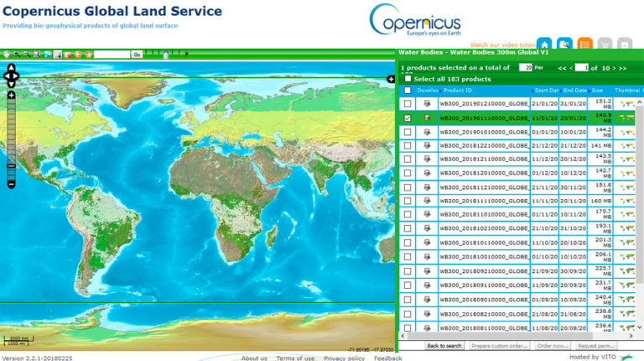Download product WB300_201809010000_GLOBE

click(427, 300)
